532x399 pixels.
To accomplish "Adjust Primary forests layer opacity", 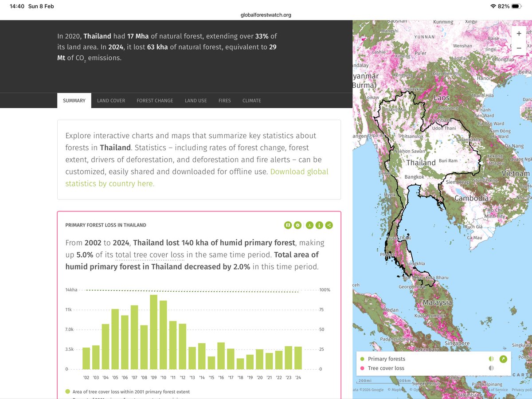I will (491, 359).
